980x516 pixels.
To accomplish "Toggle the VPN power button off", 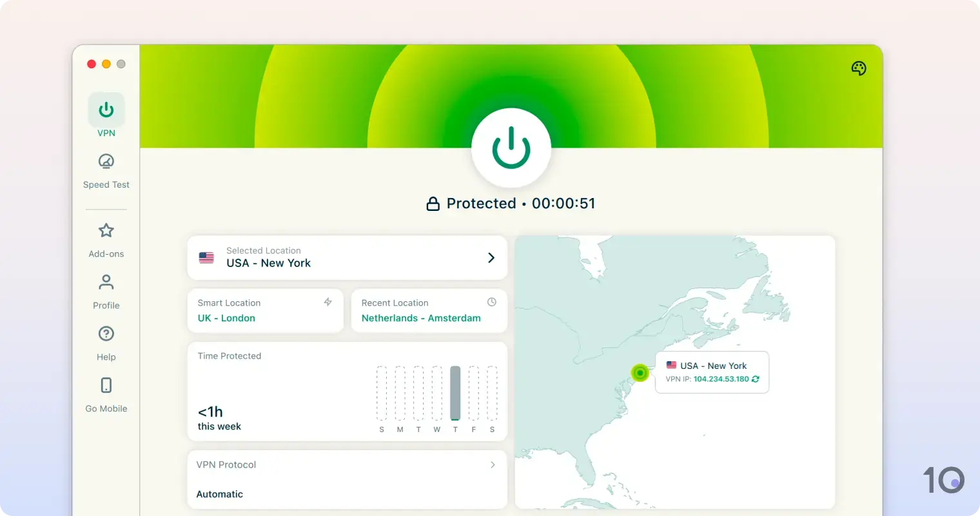I will tap(511, 146).
